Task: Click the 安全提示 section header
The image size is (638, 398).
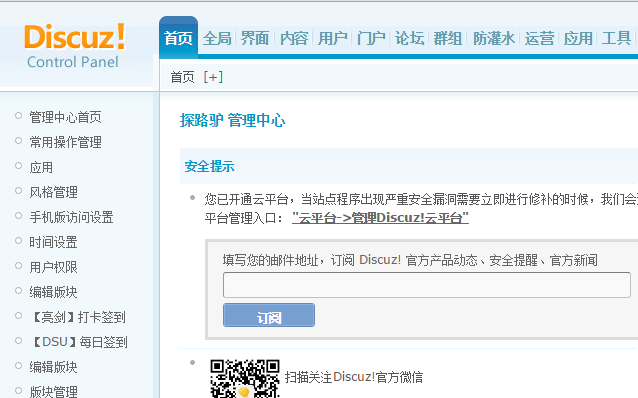Action: (210, 166)
